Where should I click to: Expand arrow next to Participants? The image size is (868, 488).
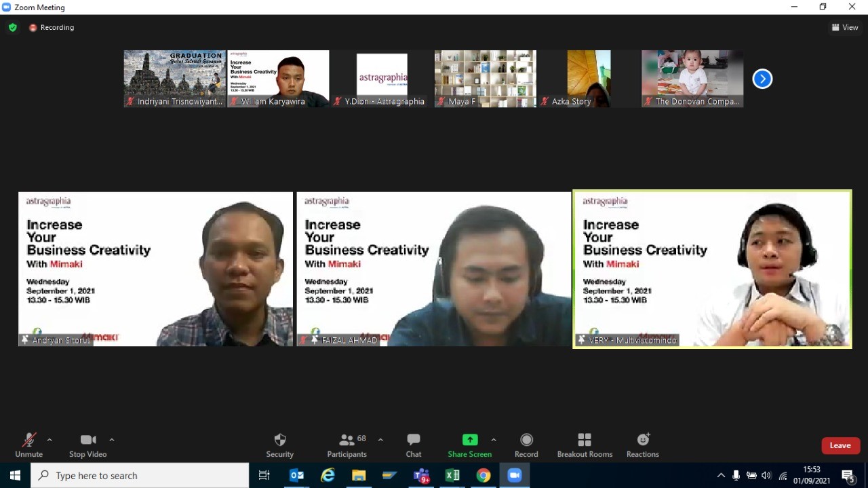(x=380, y=440)
